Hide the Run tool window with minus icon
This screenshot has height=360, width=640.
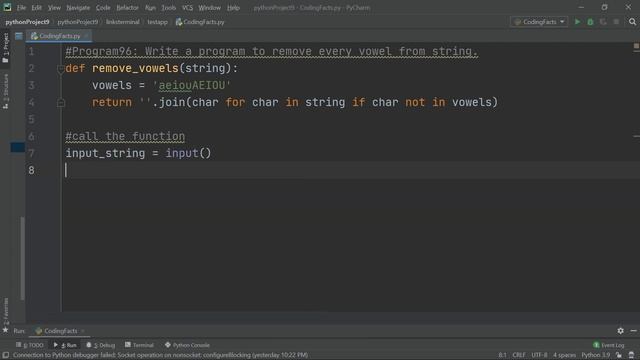tap(633, 331)
